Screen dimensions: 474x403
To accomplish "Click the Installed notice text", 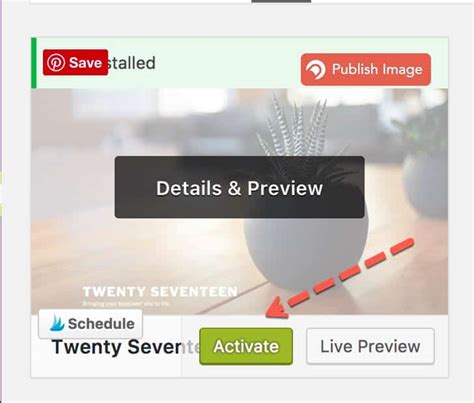I will coord(132,63).
